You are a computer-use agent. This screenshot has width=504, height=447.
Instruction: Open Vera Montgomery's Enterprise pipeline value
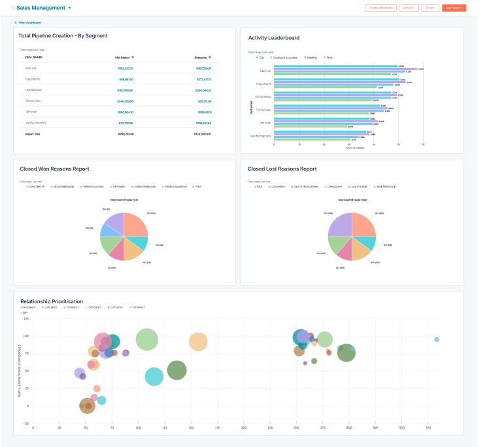(x=203, y=123)
